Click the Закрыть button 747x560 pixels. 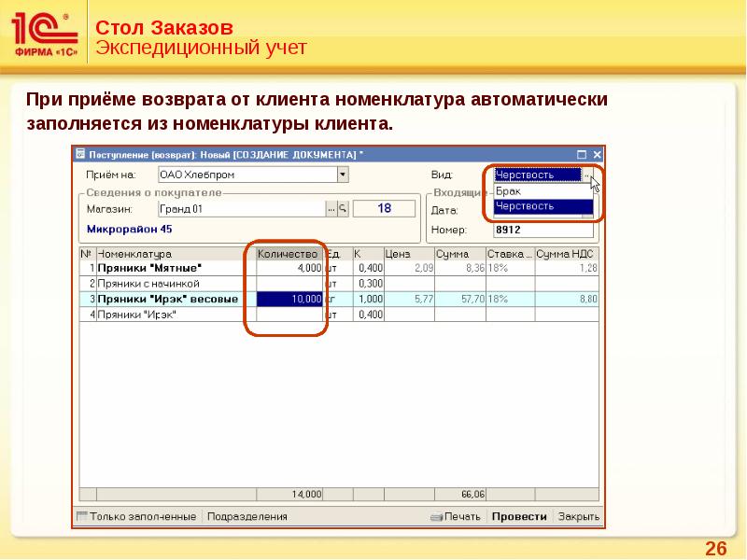coord(578,516)
